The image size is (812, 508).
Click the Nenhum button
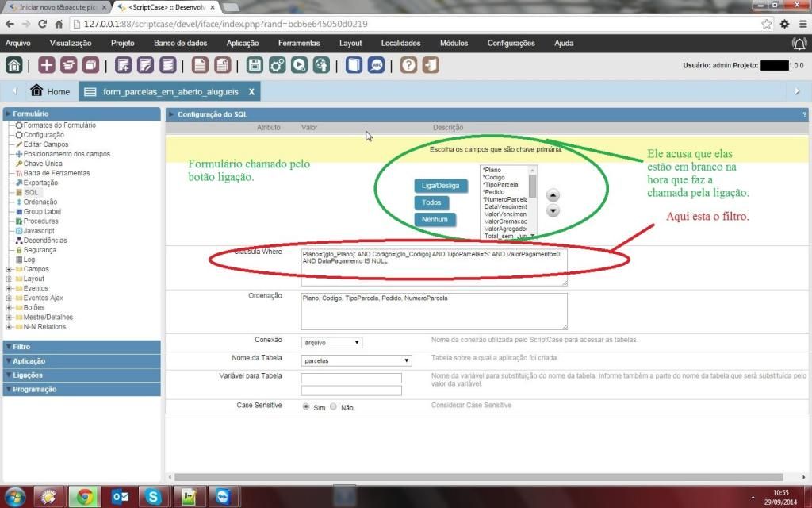pos(435,219)
